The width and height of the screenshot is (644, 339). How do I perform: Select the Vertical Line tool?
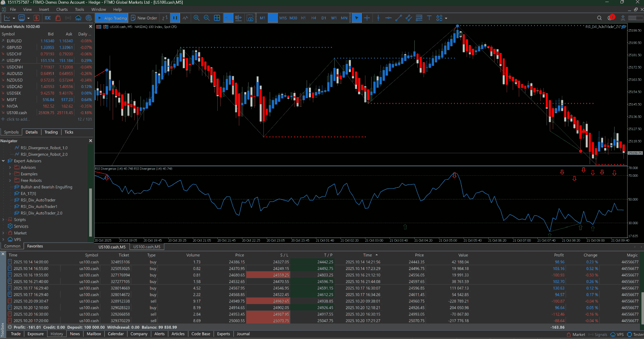tap(379, 18)
